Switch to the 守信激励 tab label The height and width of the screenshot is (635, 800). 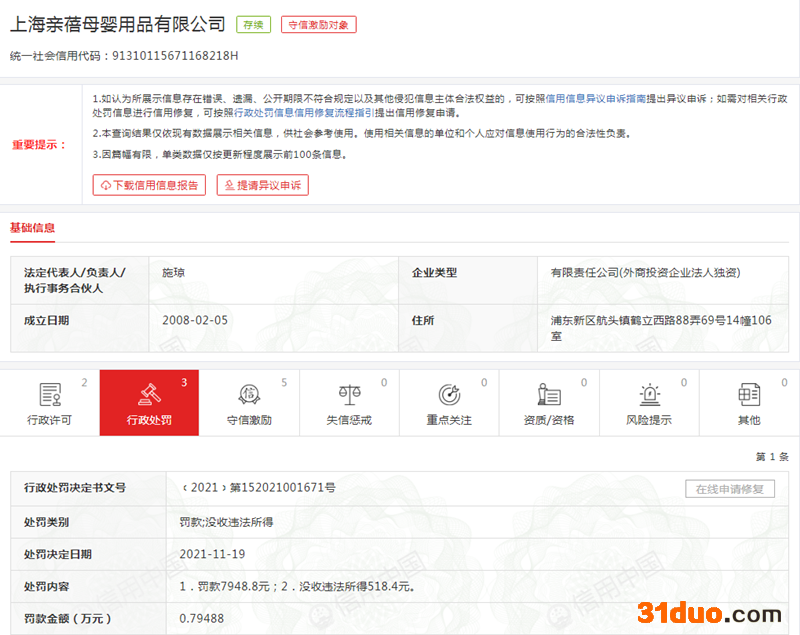[249, 420]
